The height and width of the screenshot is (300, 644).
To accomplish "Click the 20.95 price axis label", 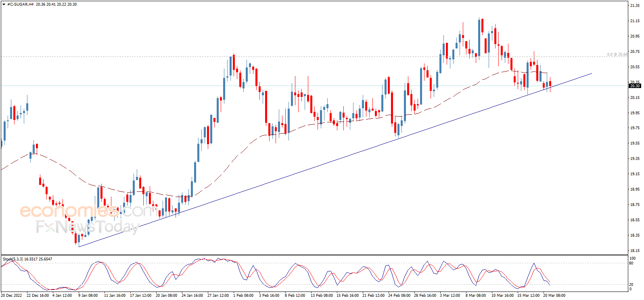I will (x=635, y=36).
